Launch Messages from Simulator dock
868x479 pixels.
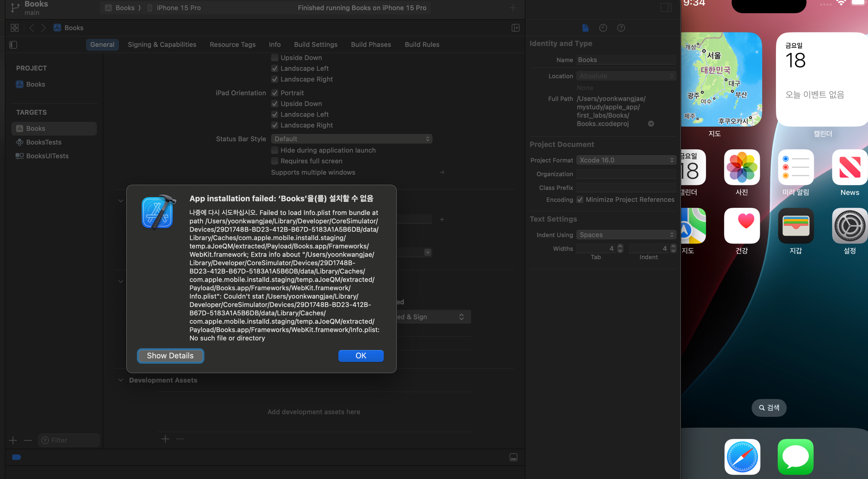tap(795, 456)
